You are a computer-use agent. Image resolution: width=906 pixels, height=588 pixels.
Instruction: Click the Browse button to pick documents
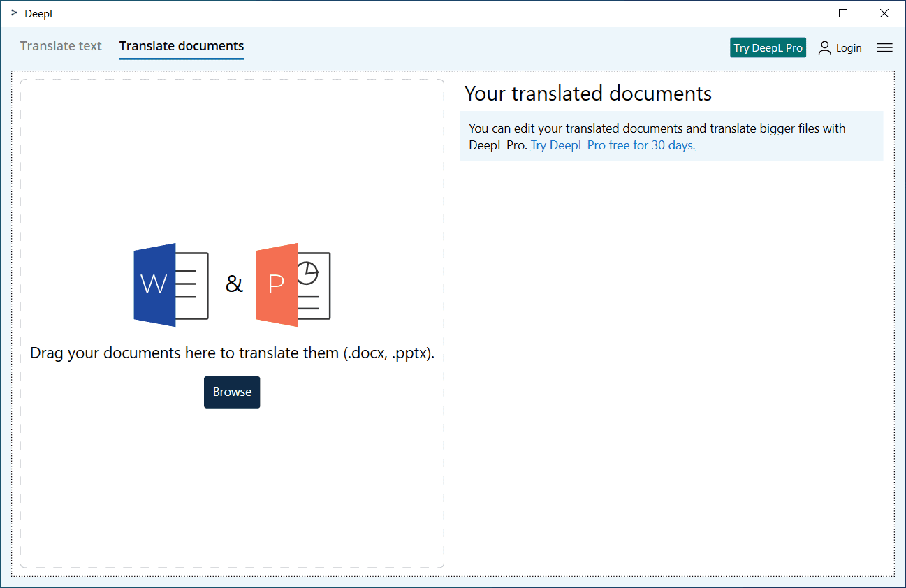232,392
